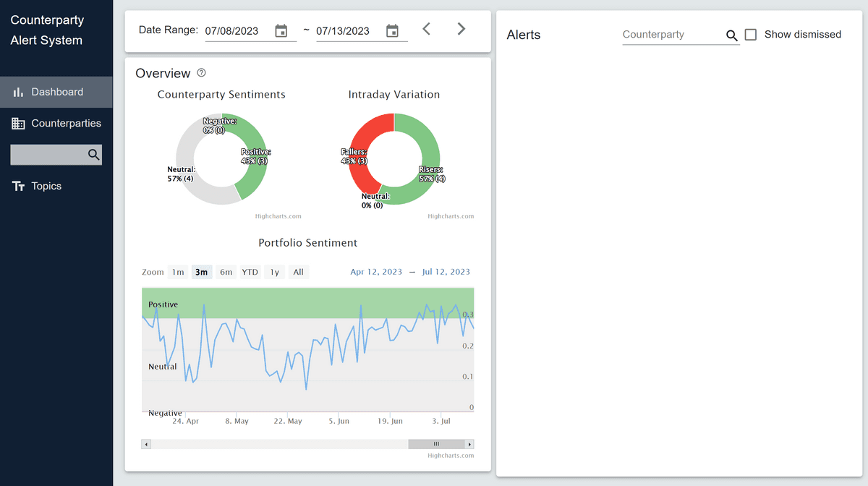
Task: Click the chart navigator scrollbar handle
Action: [x=436, y=444]
